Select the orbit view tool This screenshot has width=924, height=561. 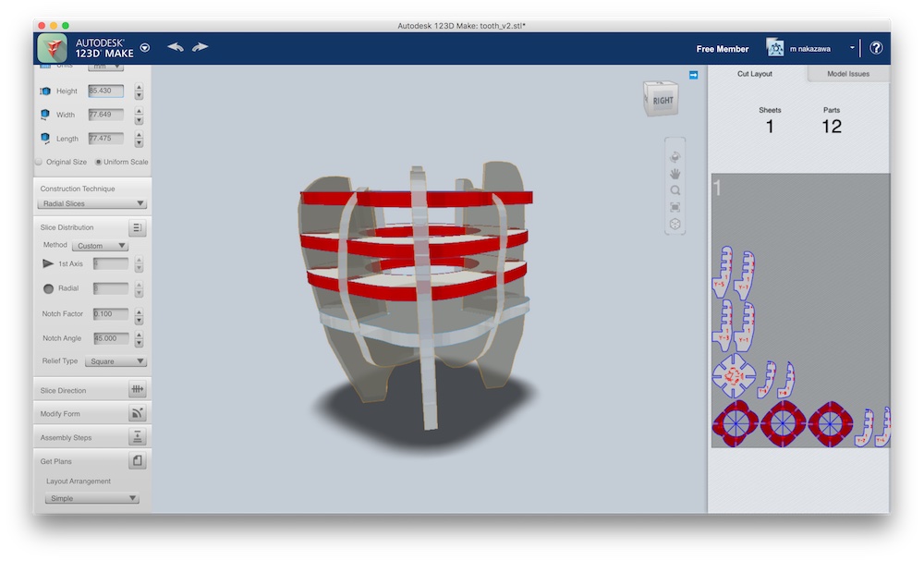(x=675, y=157)
